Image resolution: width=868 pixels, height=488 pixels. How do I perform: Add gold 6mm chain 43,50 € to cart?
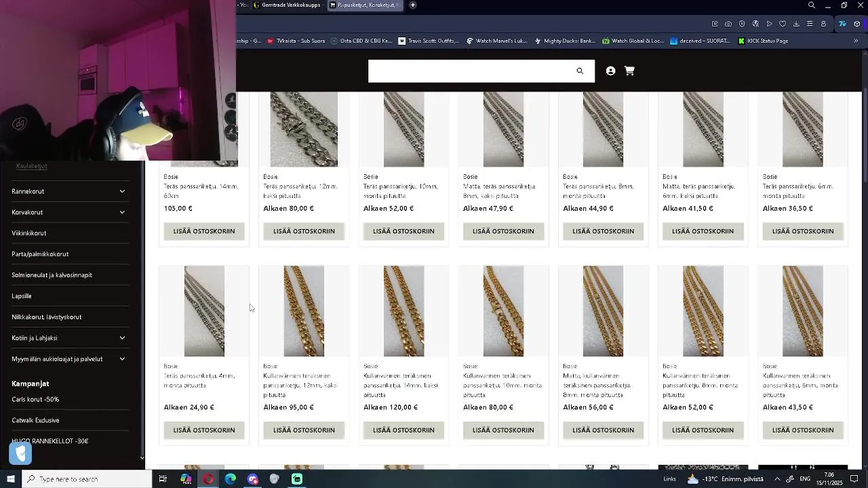coord(803,430)
